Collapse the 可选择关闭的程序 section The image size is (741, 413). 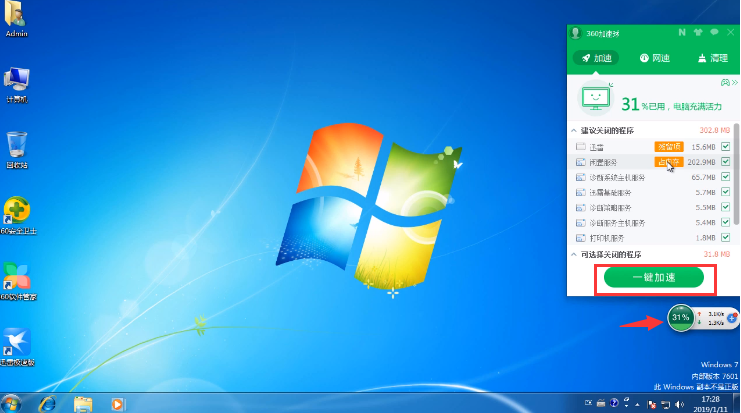coord(574,255)
